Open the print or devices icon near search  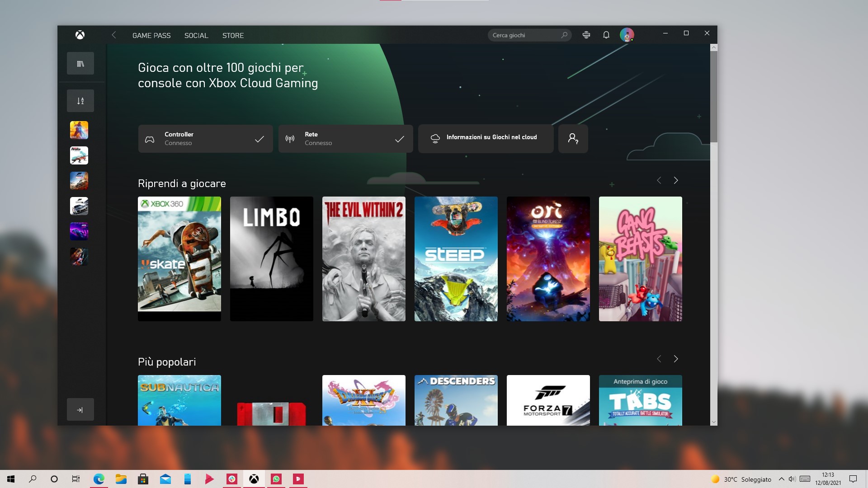[586, 35]
